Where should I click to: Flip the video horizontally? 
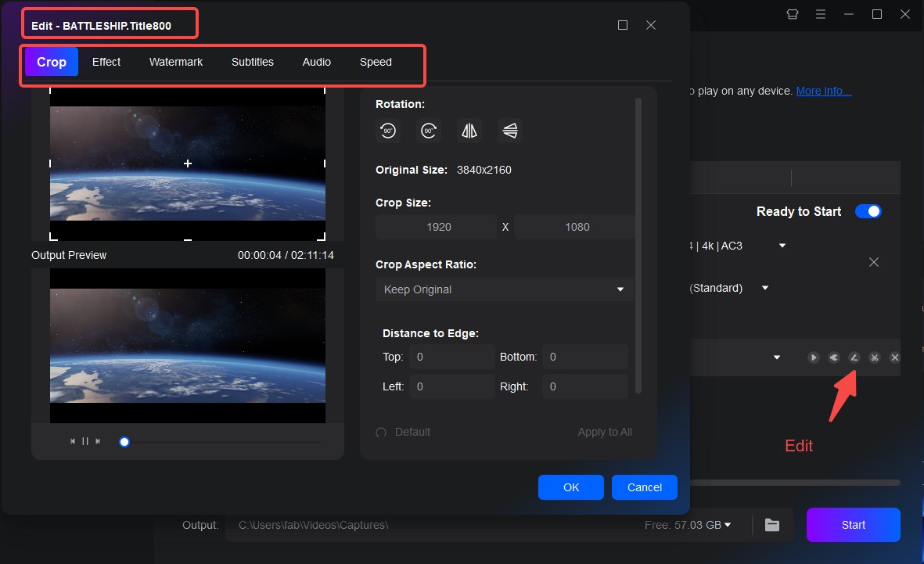point(469,131)
